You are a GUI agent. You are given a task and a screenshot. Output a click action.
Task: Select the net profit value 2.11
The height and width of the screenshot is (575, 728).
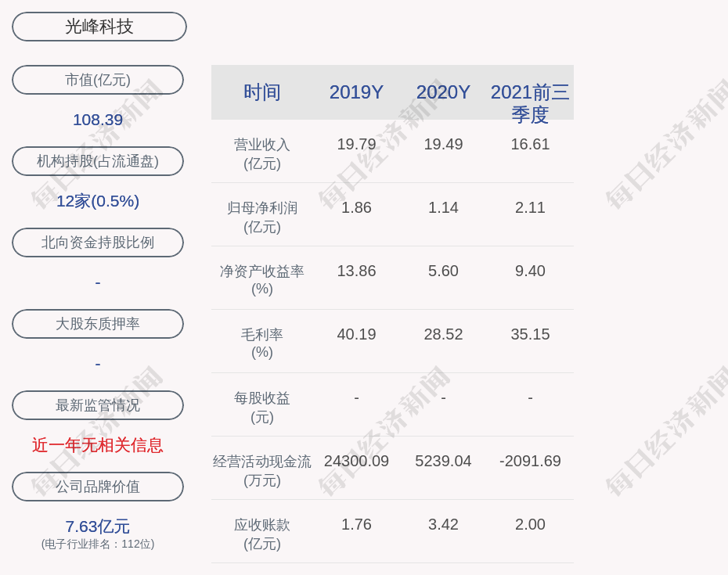(x=530, y=207)
